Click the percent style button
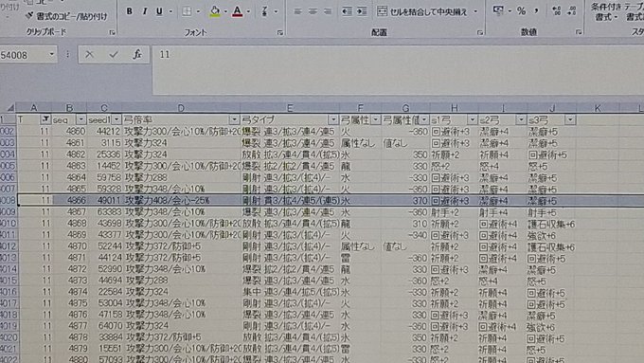Viewport: 644px width, 363px height. click(x=521, y=11)
